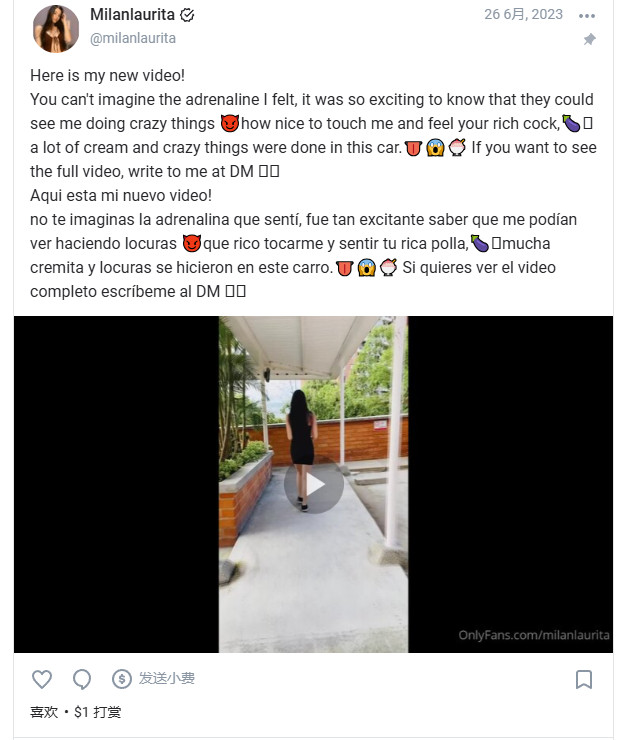Open the three-dot post options menu
Image resolution: width=630 pixels, height=740 pixels.
click(x=587, y=16)
